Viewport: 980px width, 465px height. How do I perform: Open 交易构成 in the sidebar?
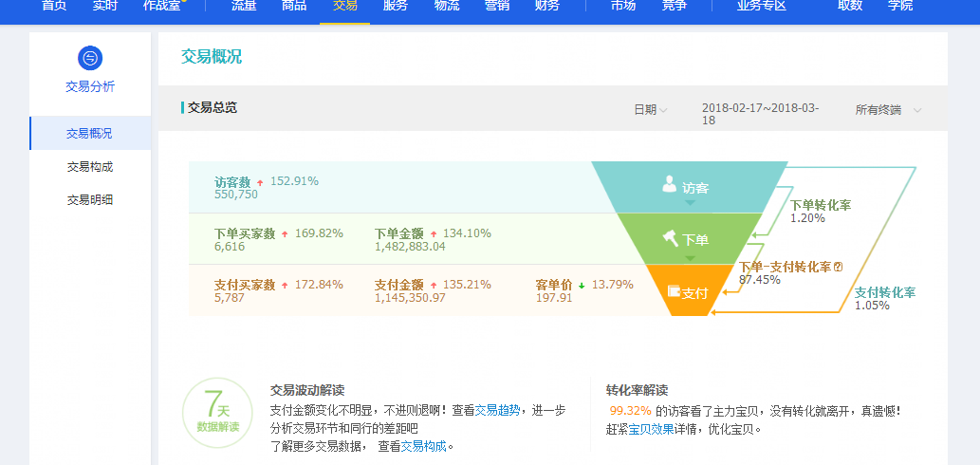(90, 167)
